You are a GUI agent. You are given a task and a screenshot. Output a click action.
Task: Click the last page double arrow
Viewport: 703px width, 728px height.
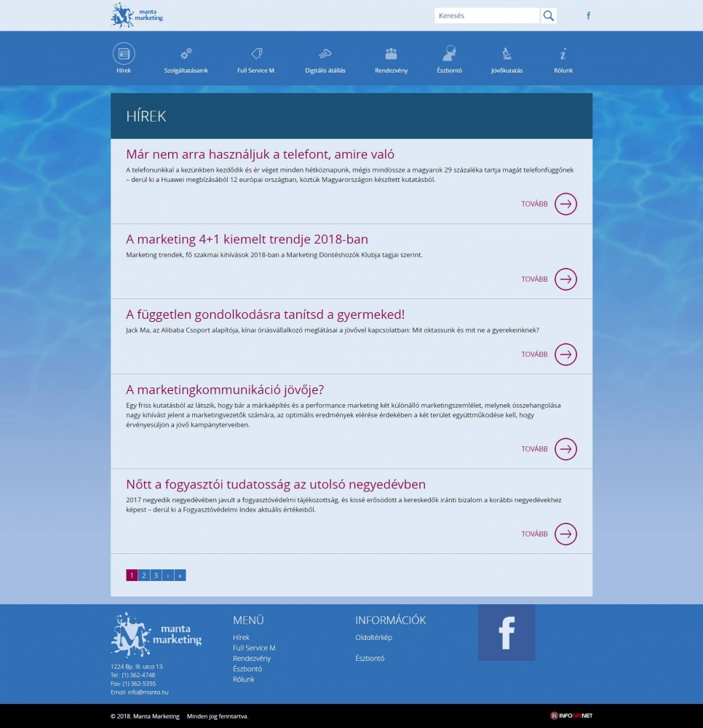pyautogui.click(x=180, y=575)
